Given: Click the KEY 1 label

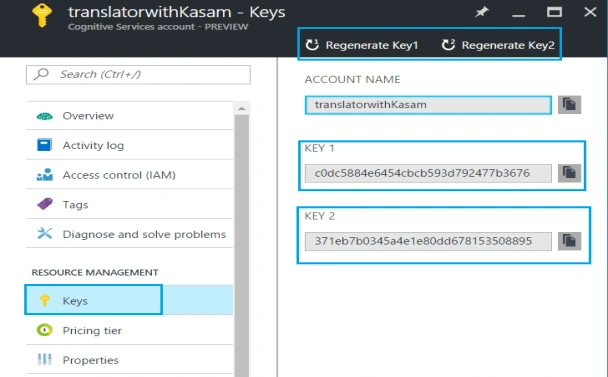Looking at the screenshot, I should 320,148.
